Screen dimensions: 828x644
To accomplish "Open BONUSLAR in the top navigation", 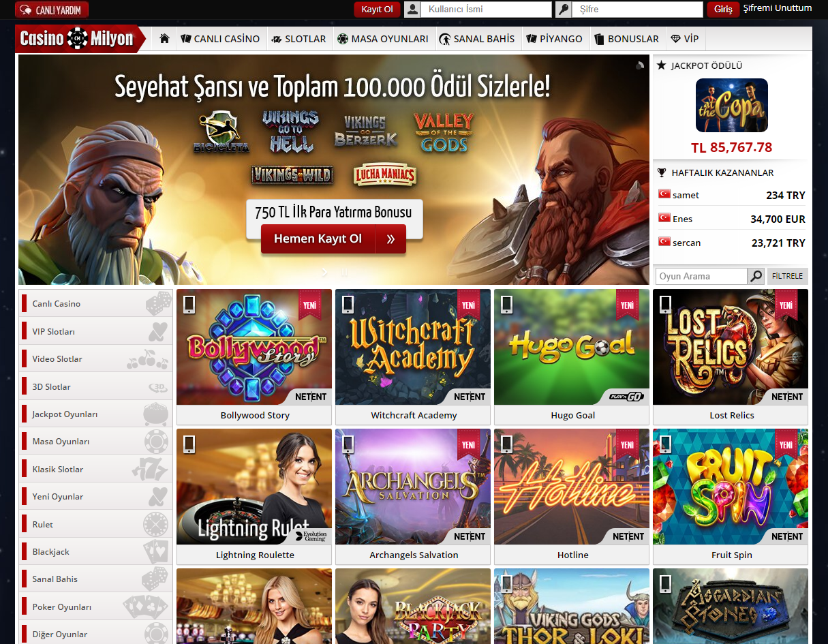I will [x=626, y=39].
